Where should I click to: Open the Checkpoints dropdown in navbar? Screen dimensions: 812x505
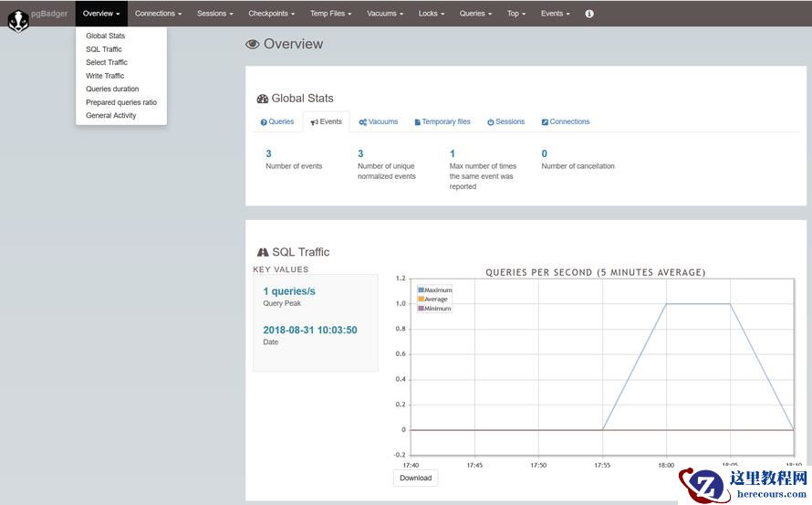coord(271,14)
